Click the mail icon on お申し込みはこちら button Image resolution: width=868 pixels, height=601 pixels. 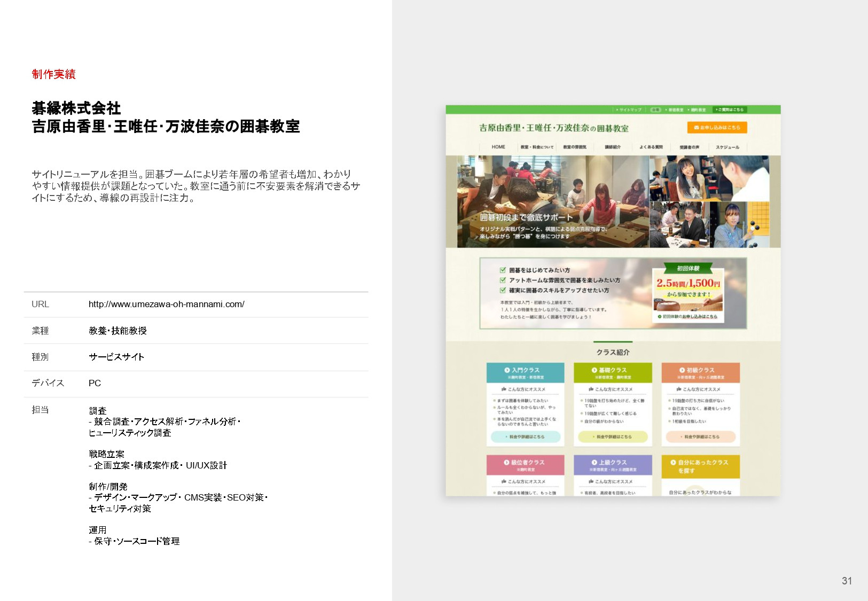(695, 128)
